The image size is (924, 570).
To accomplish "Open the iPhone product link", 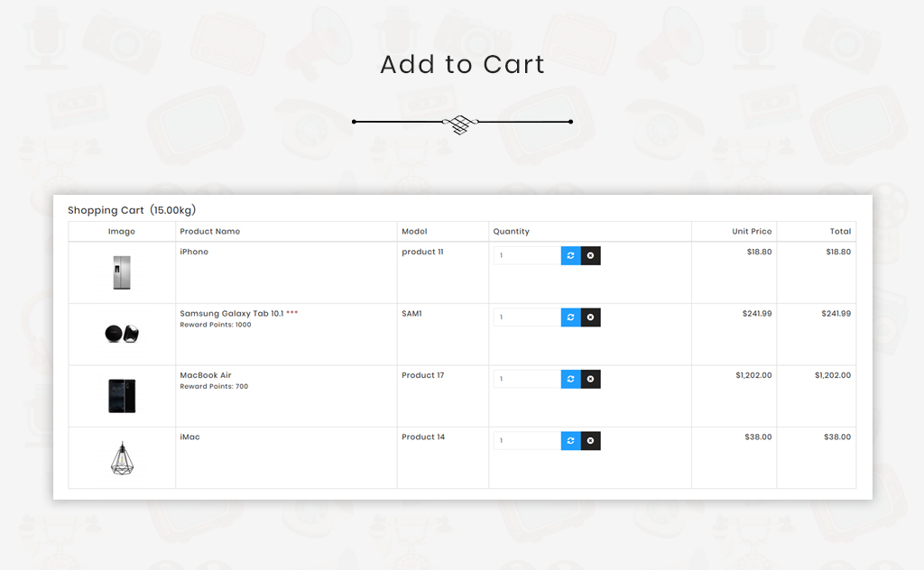I will point(194,252).
